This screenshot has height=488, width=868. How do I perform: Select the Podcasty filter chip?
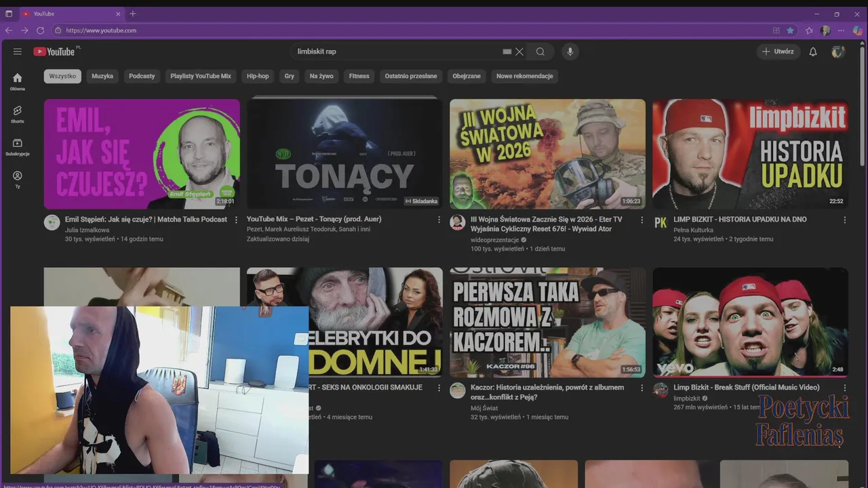[142, 76]
